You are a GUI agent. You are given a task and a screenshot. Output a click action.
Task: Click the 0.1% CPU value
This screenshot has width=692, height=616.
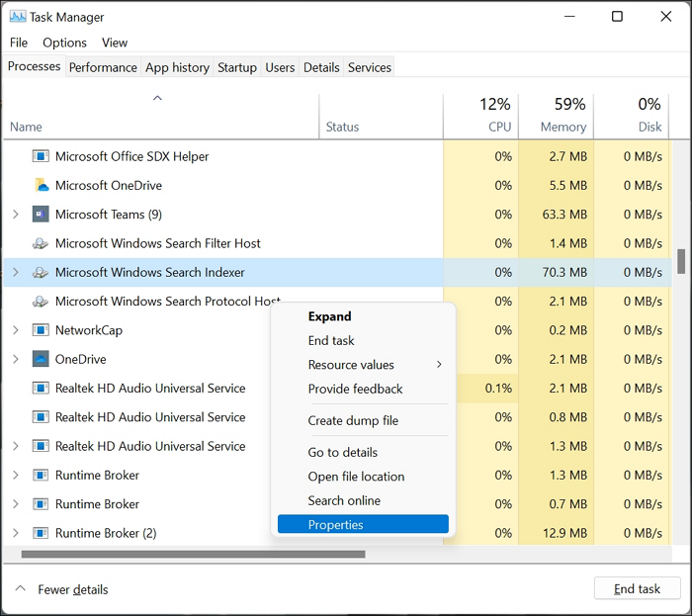click(498, 389)
